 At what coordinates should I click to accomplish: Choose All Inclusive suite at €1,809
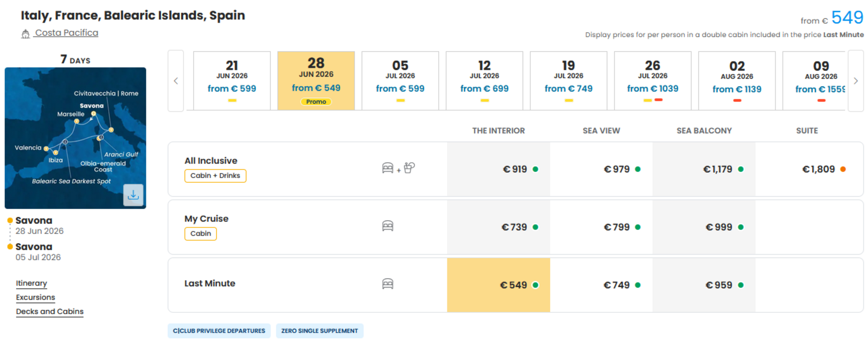(x=809, y=169)
